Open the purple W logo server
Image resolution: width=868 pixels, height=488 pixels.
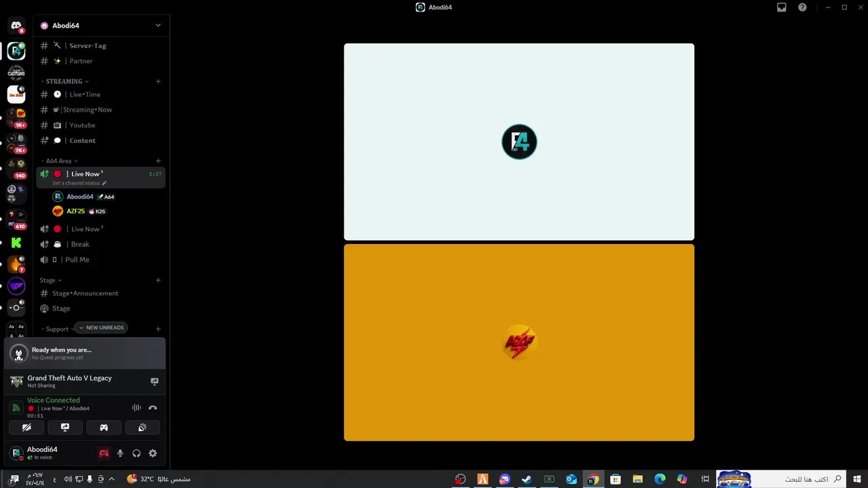(16, 286)
